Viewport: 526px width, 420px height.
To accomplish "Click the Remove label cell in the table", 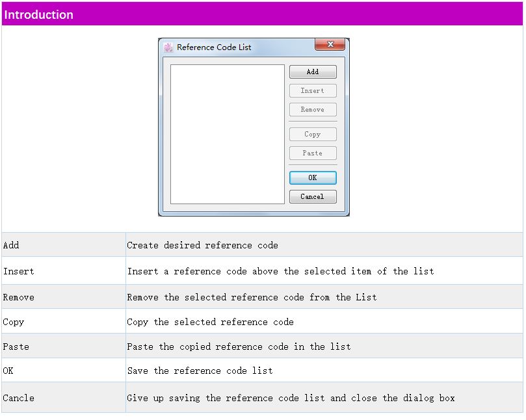I will click(19, 297).
